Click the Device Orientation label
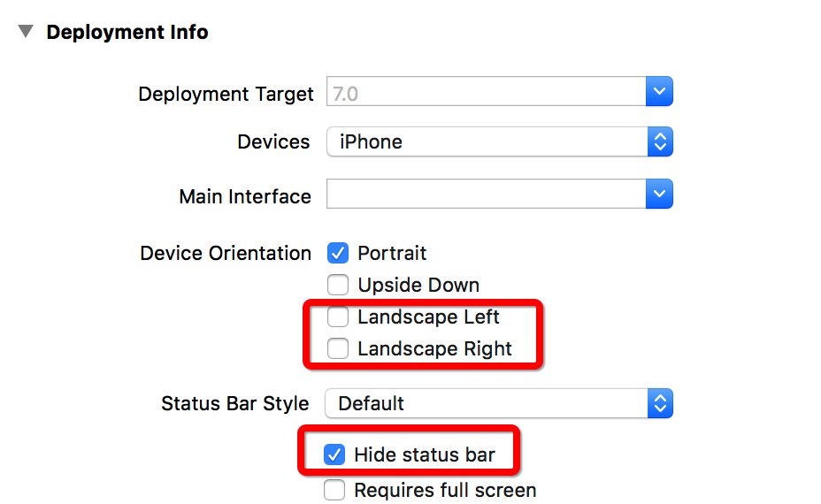This screenshot has height=504, width=821. tap(226, 254)
